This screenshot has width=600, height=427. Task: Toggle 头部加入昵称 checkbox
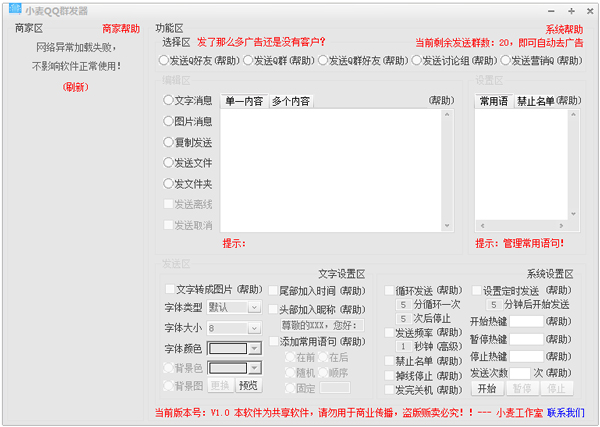(x=273, y=309)
